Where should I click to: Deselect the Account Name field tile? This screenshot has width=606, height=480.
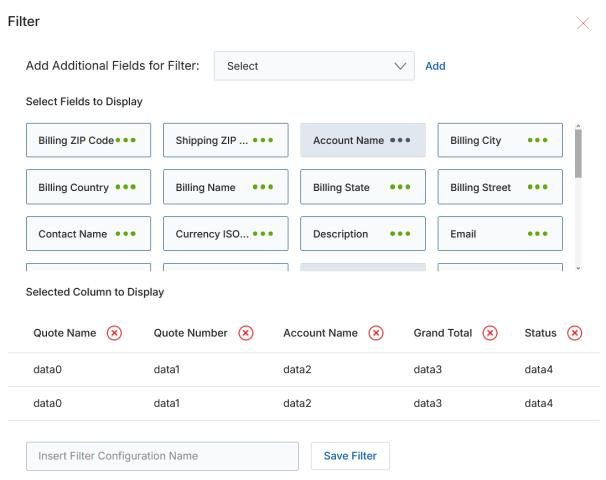[x=363, y=140]
